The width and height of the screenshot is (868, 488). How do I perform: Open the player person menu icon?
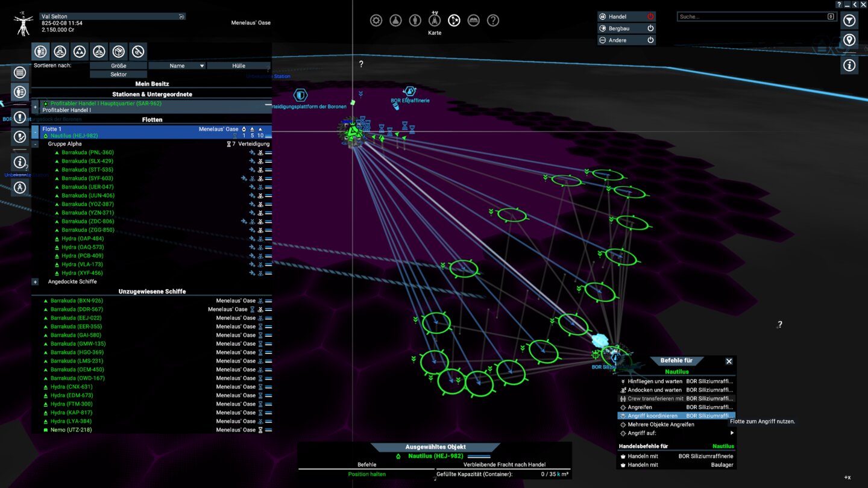pos(415,20)
